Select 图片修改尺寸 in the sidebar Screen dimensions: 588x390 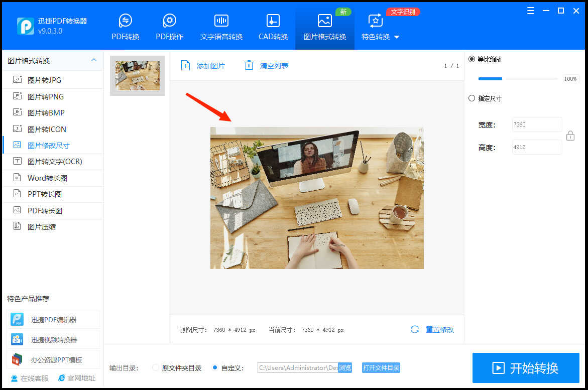53,146
